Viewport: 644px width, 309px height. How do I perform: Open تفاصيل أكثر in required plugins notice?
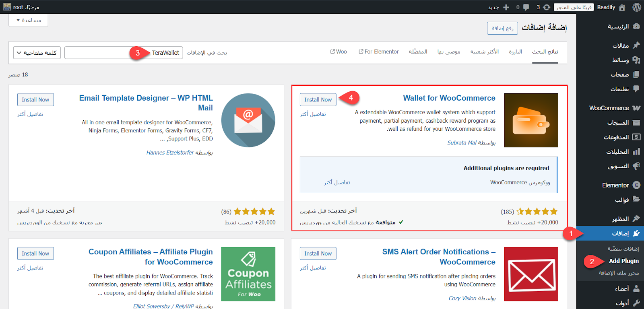pos(337,183)
